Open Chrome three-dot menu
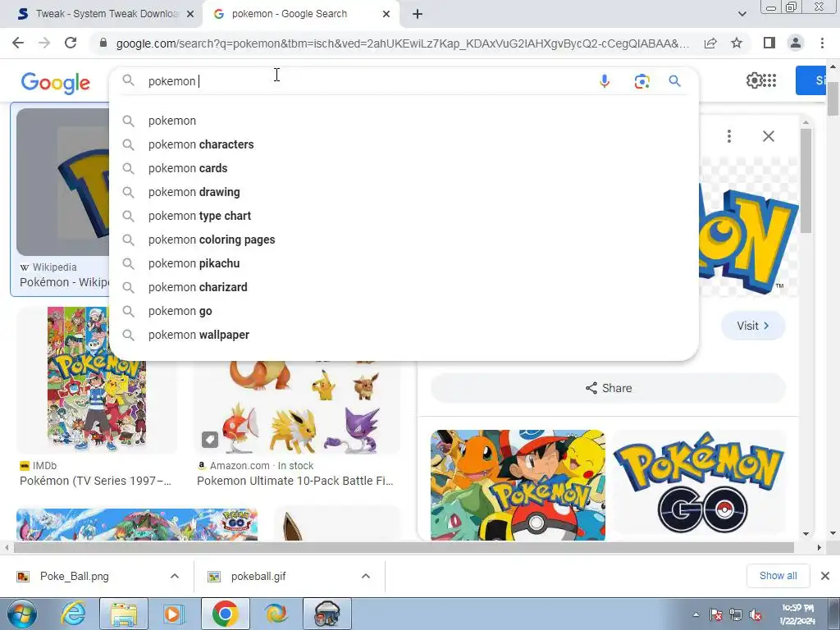Image resolution: width=840 pixels, height=630 pixels. (822, 43)
